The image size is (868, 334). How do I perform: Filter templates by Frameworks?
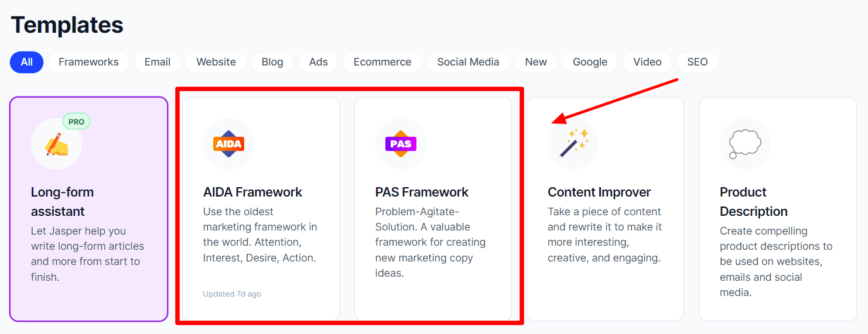click(x=88, y=62)
